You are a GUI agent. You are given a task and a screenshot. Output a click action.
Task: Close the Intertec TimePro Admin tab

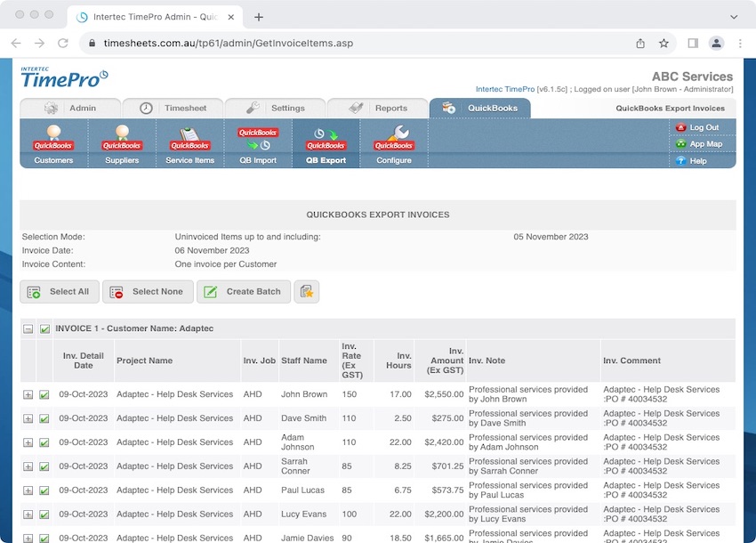pyautogui.click(x=231, y=17)
